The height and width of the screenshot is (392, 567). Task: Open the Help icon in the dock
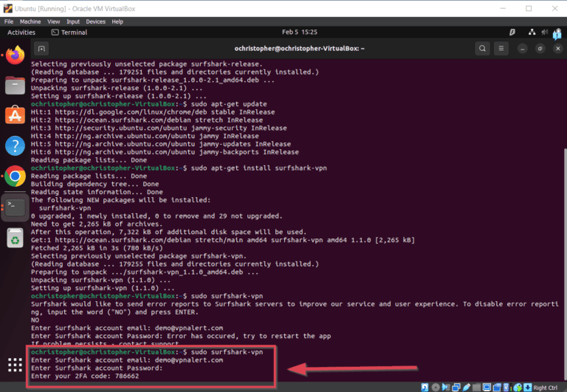[x=15, y=145]
